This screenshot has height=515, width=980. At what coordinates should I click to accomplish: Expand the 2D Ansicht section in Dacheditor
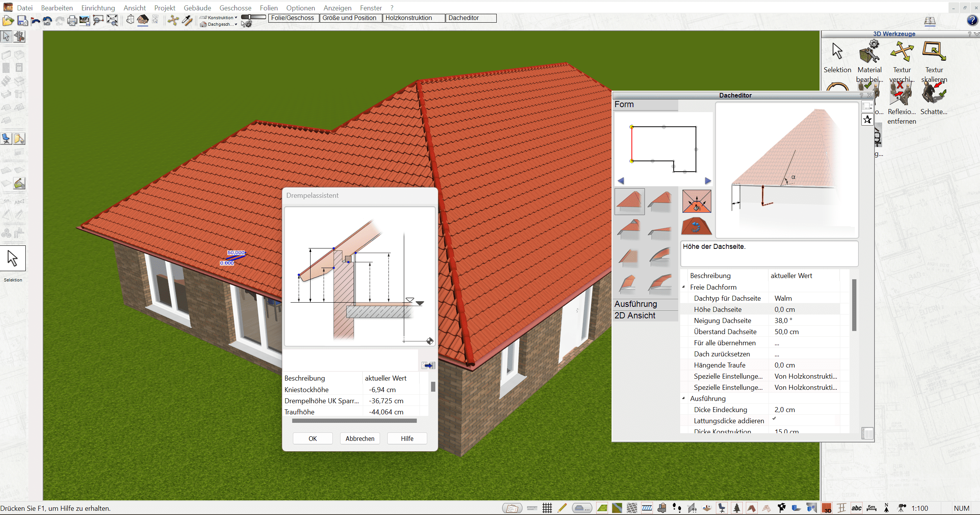click(645, 316)
